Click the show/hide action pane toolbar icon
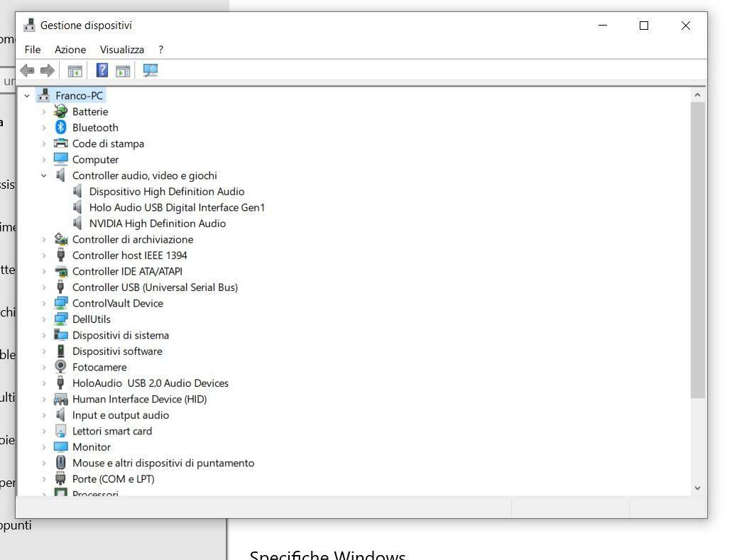Screen dimensions: 754x560 [123, 71]
